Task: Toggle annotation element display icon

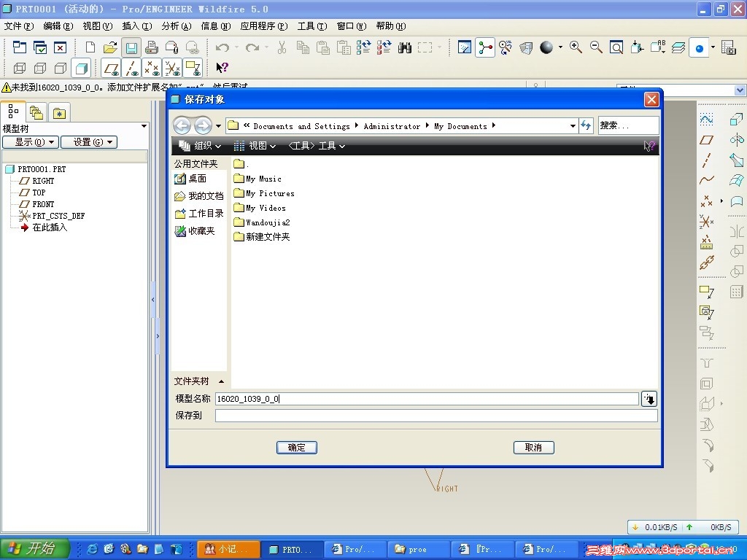Action: tap(193, 68)
